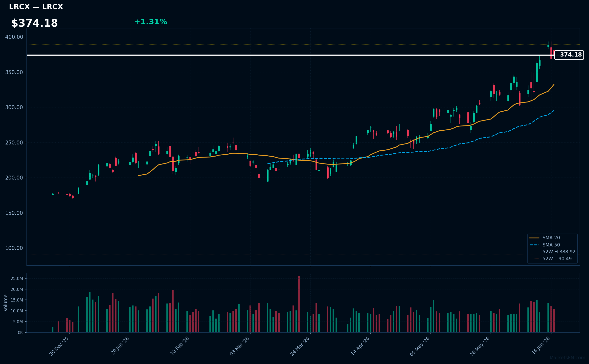Click the 16 Jun '26 date label
Screen dimensions: 589x364
pyautogui.click(x=541, y=346)
